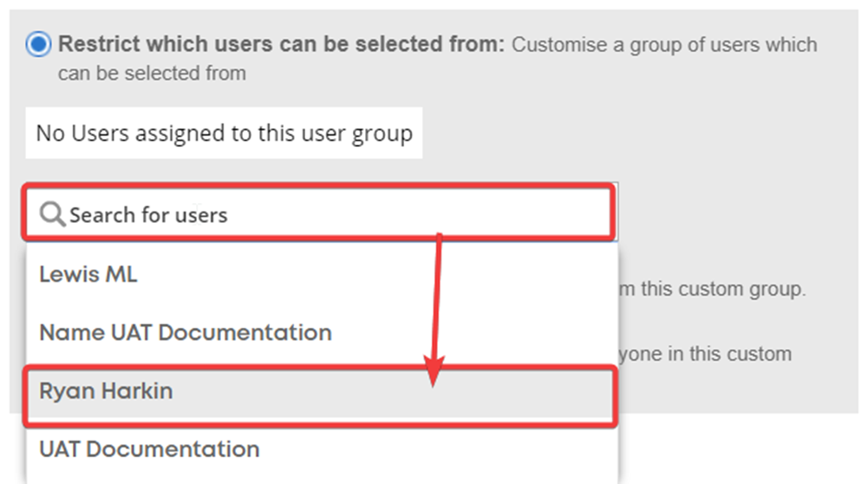Click the magnifying glass search icon
This screenshot has width=868, height=484.
tap(53, 213)
